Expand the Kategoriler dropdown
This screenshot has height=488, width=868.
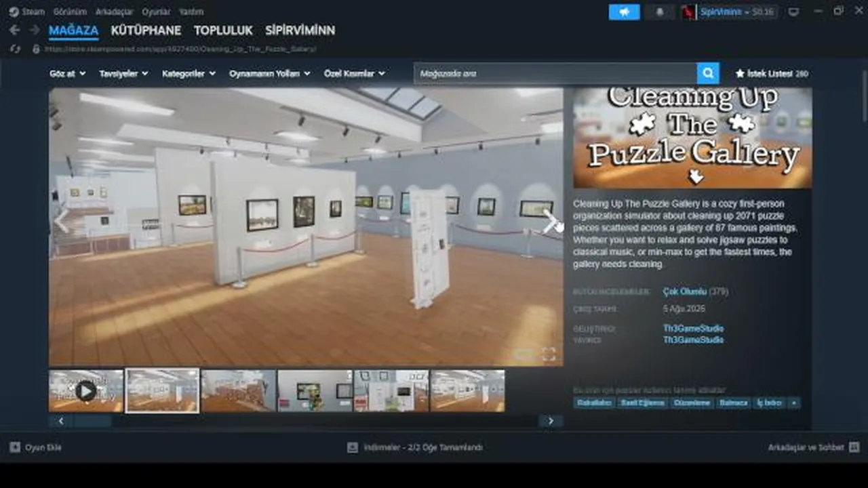click(189, 73)
